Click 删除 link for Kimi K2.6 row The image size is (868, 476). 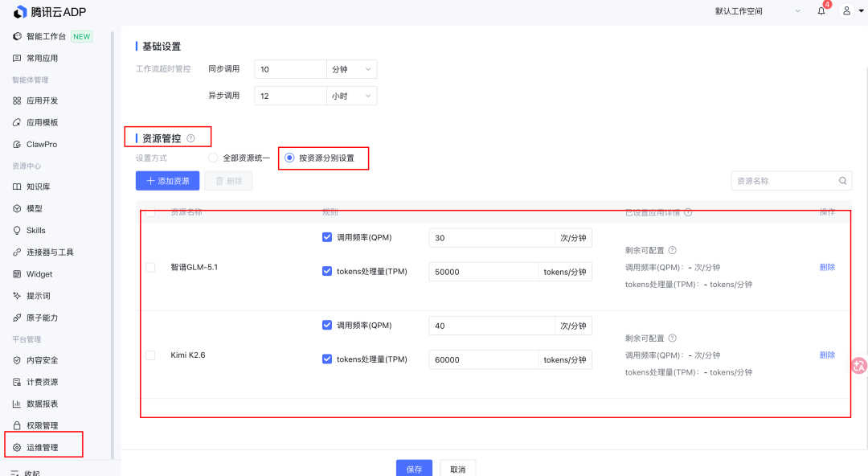827,355
